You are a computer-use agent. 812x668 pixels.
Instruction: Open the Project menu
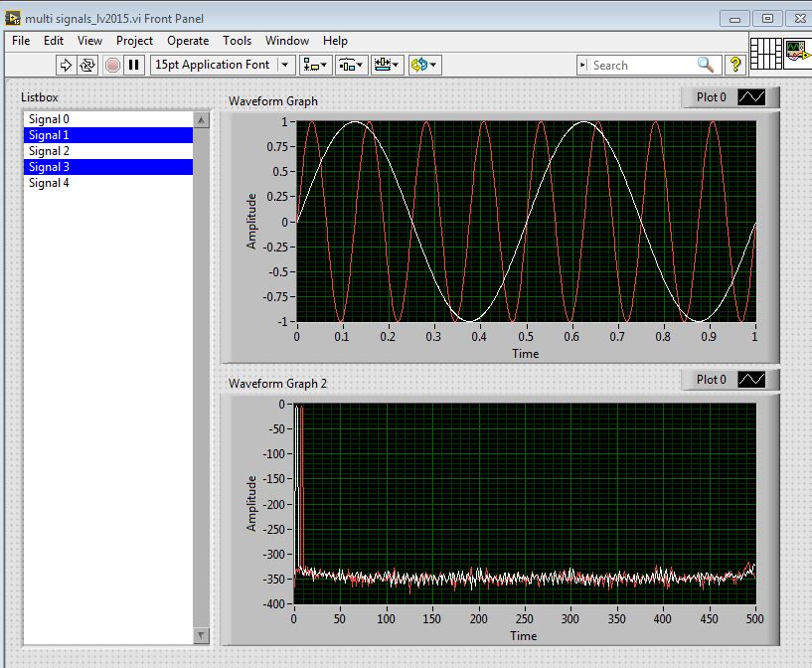tap(134, 41)
